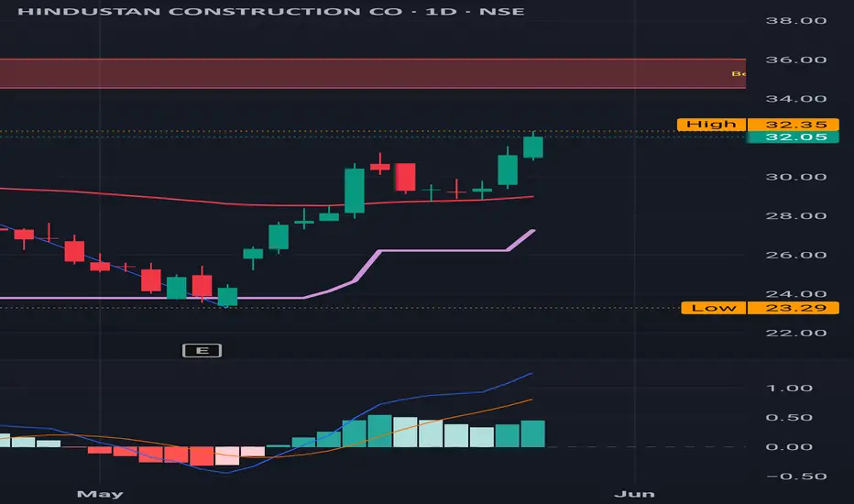Click the earnings 'E' marker icon
Viewport: 854px width, 504px height.
click(x=202, y=350)
